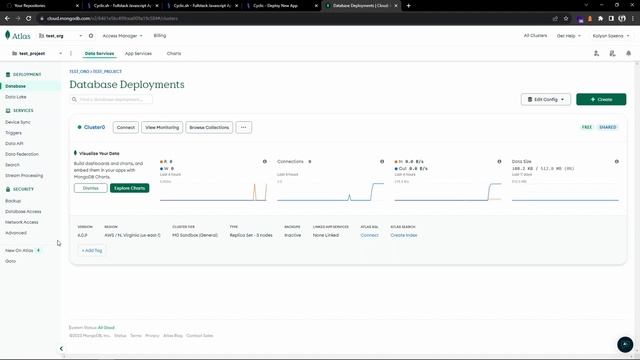Open Backup in the sidebar
The height and width of the screenshot is (360, 640).
pos(13,201)
